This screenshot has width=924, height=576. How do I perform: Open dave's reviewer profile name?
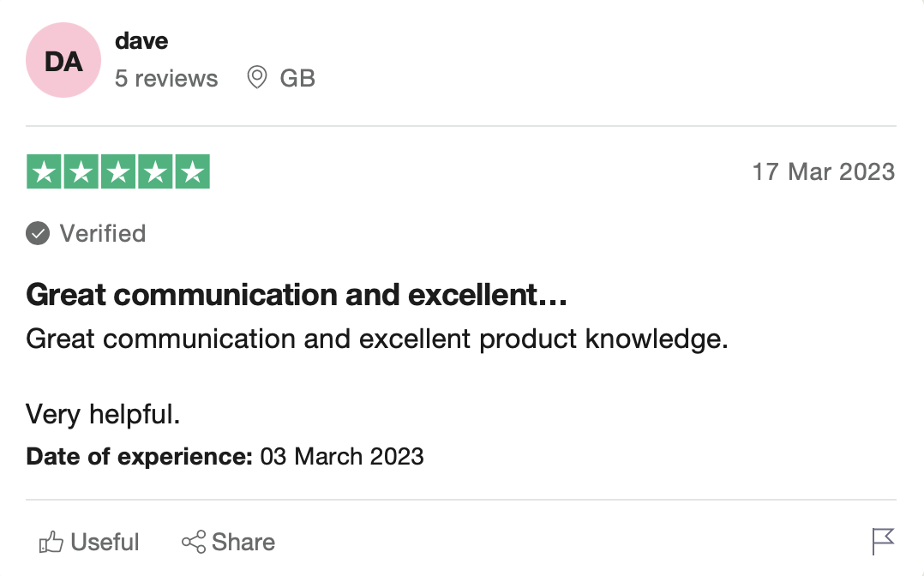click(141, 41)
